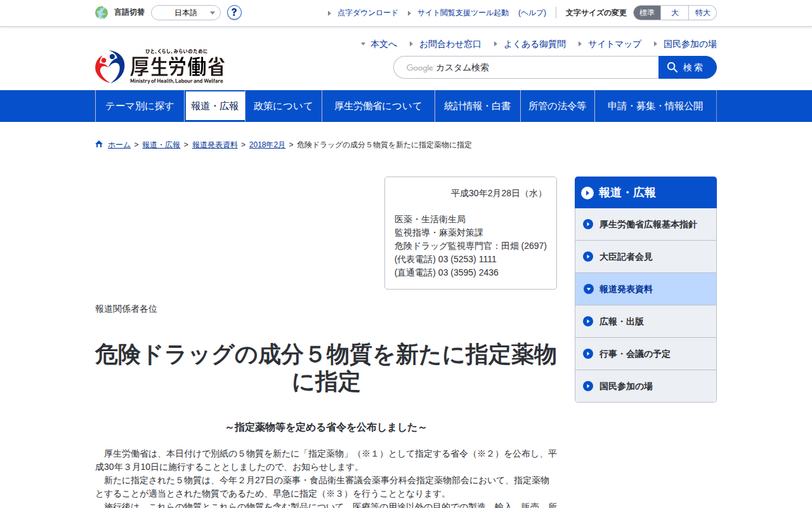Viewport: 812px width, 508px height.
Task: Click the language switch globe icon
Action: [x=101, y=13]
